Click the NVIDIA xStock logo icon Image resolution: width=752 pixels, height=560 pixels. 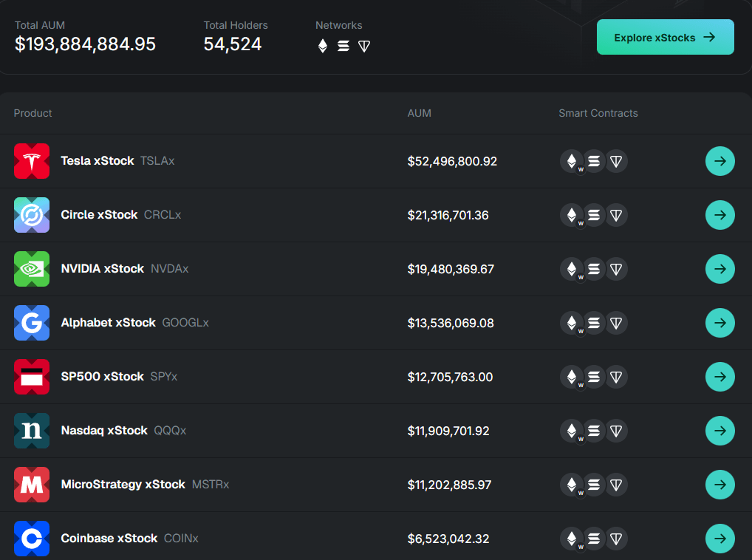pyautogui.click(x=32, y=269)
